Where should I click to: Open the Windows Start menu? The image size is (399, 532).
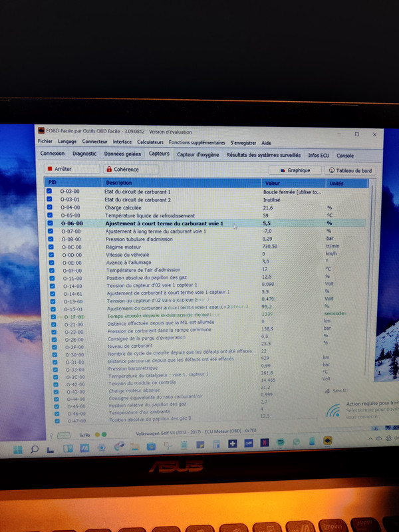coord(18,450)
